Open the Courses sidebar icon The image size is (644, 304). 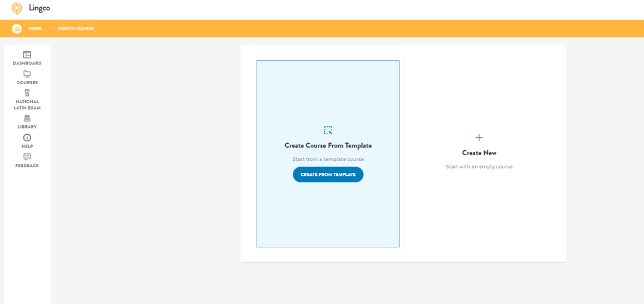(x=27, y=74)
